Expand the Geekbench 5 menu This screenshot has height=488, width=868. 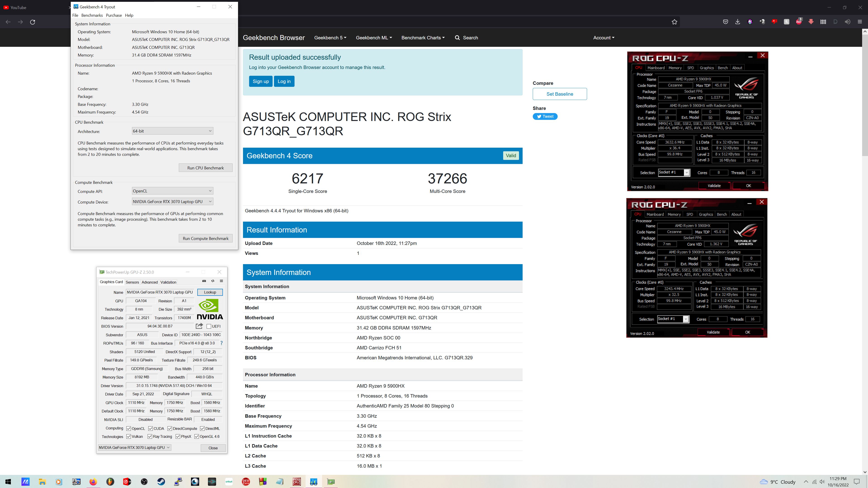coord(330,38)
